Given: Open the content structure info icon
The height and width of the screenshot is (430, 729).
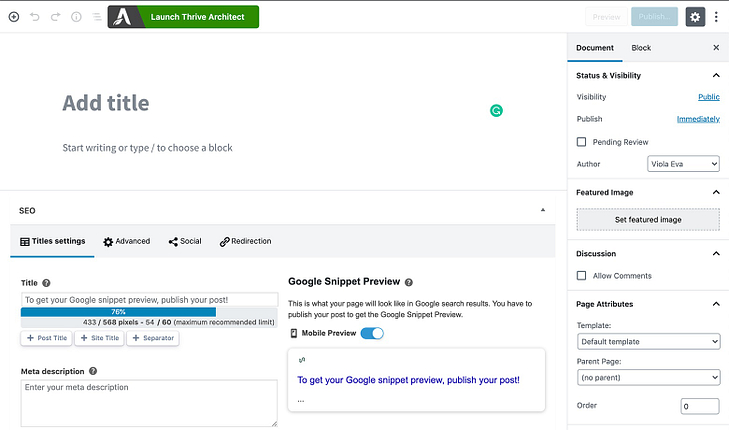Looking at the screenshot, I should click(76, 17).
